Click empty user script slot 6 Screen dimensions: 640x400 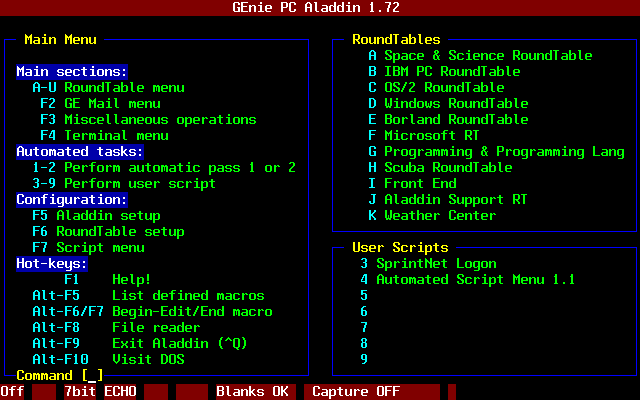364,311
